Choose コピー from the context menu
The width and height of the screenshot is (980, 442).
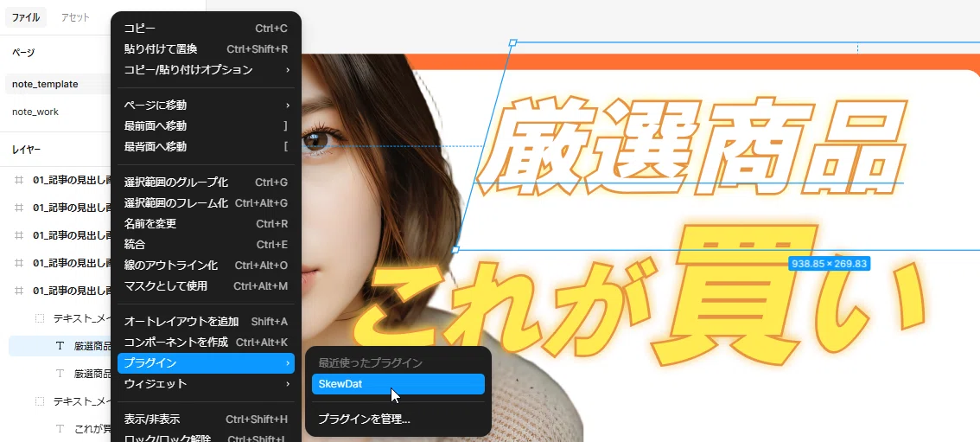pos(206,29)
